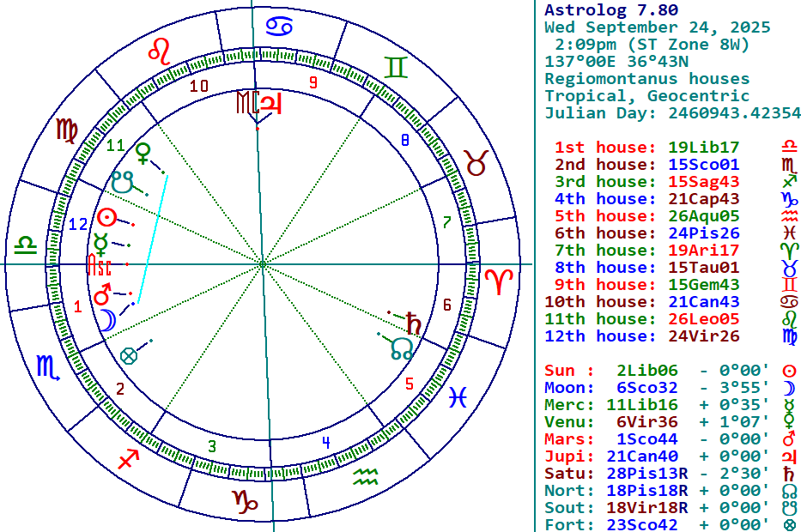
Task: Select the red Asc marker in the wheel
Action: click(x=100, y=265)
